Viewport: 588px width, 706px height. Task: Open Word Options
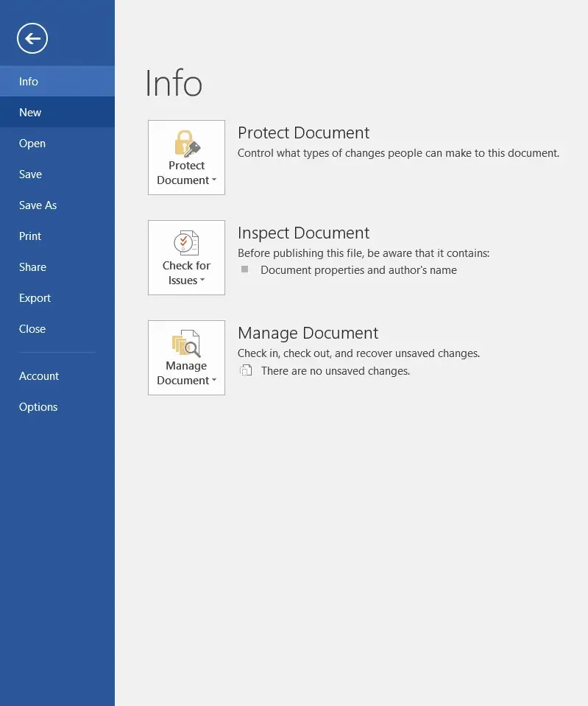click(x=57, y=407)
